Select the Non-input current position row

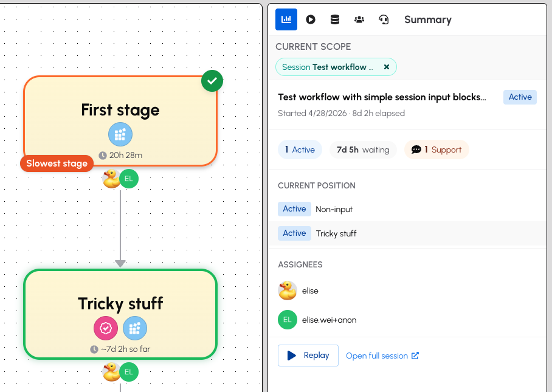(408, 209)
